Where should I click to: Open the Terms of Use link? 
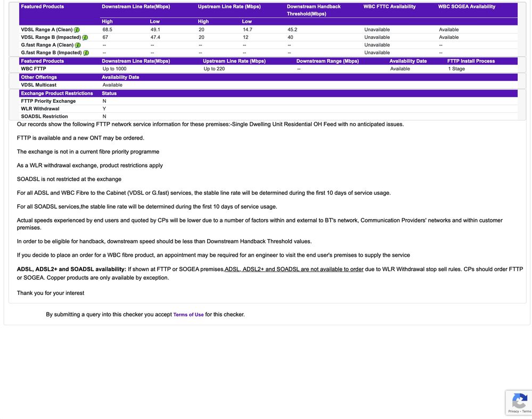click(189, 315)
